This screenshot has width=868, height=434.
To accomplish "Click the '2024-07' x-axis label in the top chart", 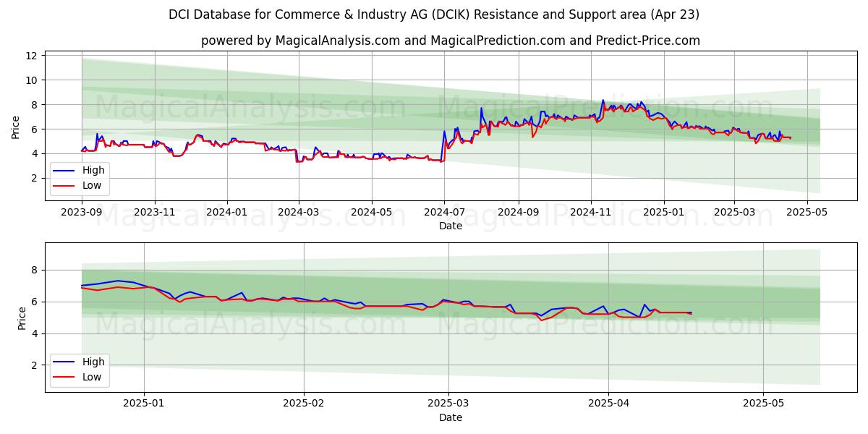I will (x=444, y=213).
